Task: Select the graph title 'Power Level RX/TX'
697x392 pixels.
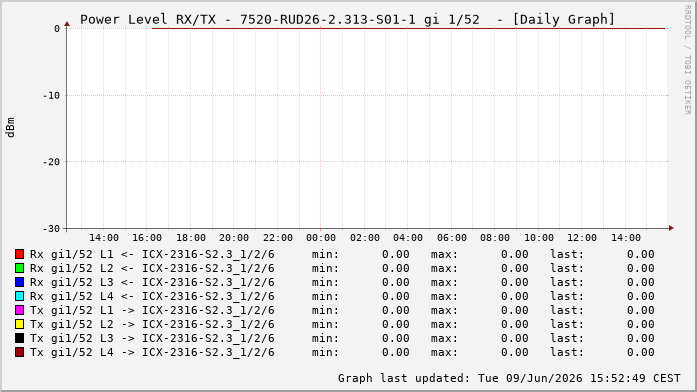Action: pyautogui.click(x=148, y=20)
